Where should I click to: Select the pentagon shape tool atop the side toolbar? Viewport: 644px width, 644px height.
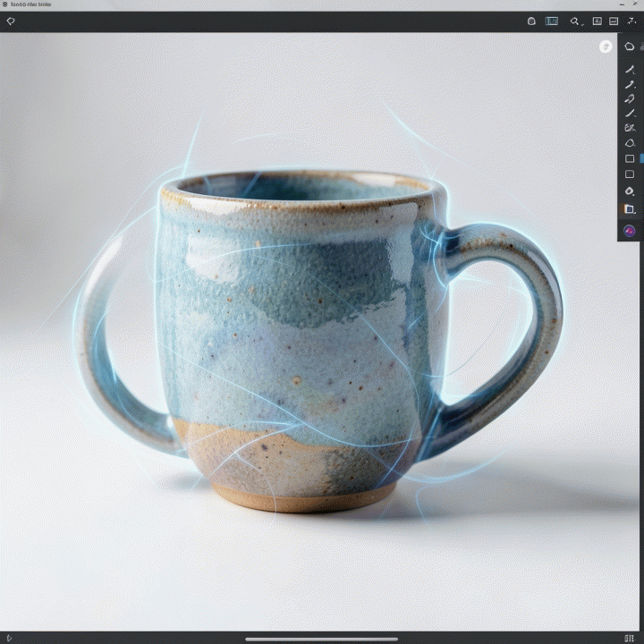629,47
